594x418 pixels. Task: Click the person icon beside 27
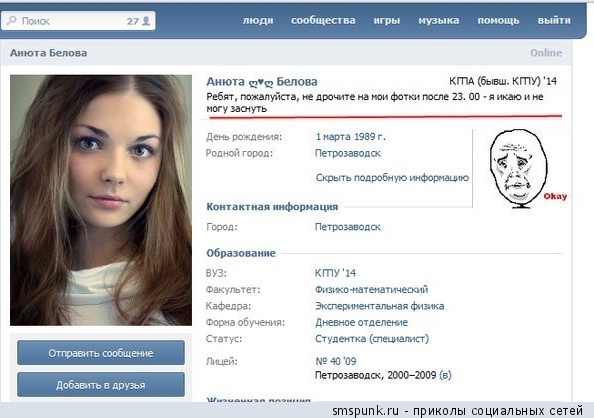click(x=146, y=21)
